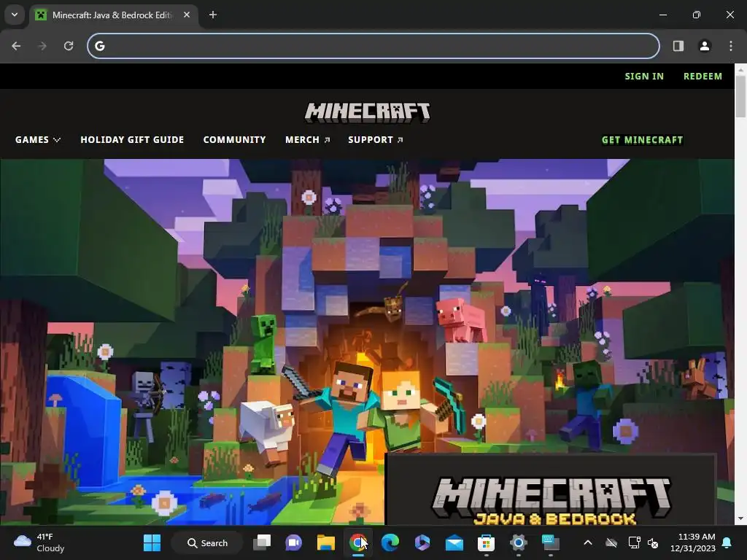Open the Windows Start menu
The width and height of the screenshot is (747, 560).
coord(152,542)
